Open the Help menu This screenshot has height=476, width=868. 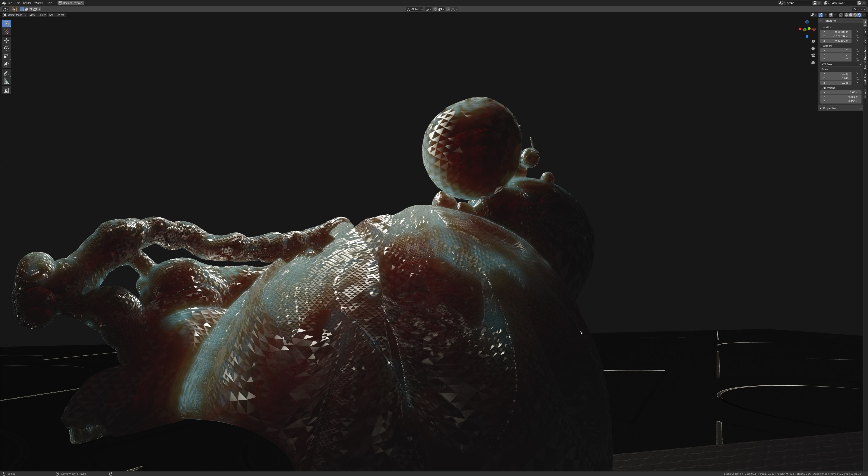[x=50, y=3]
